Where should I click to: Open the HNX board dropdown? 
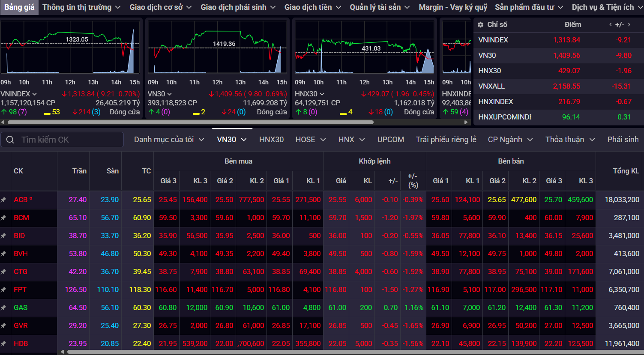tap(351, 140)
